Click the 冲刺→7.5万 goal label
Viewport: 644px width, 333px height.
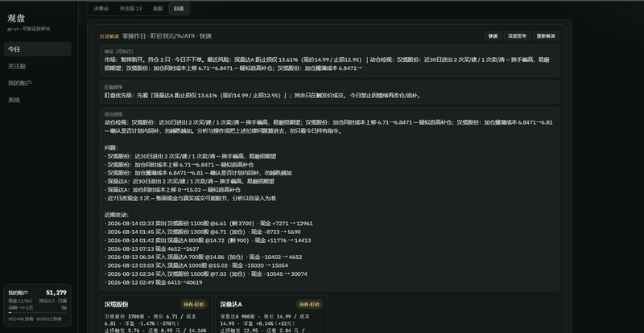point(21,308)
